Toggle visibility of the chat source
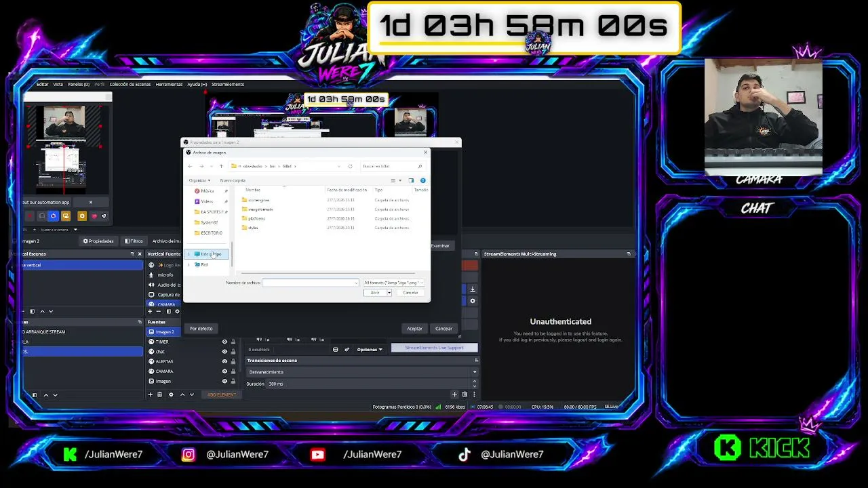Image resolution: width=868 pixels, height=488 pixels. pos(224,352)
